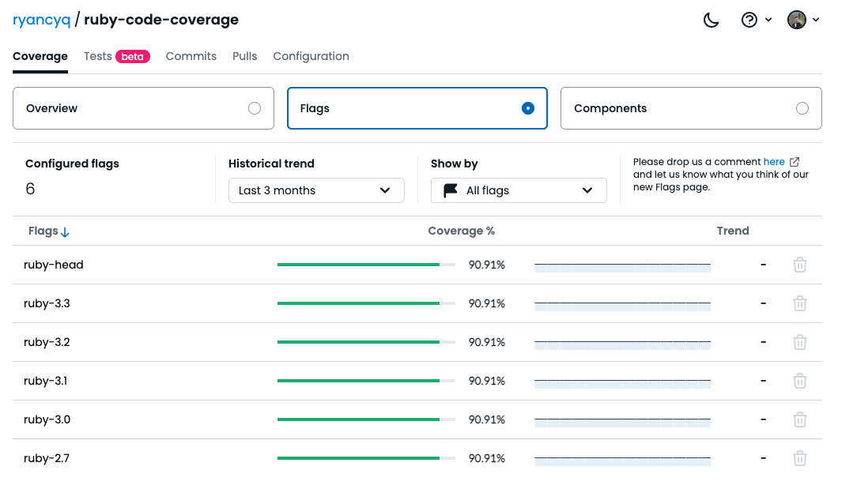Click the Configured flags count 6
Viewport: 853px width, 504px height.
(x=30, y=190)
